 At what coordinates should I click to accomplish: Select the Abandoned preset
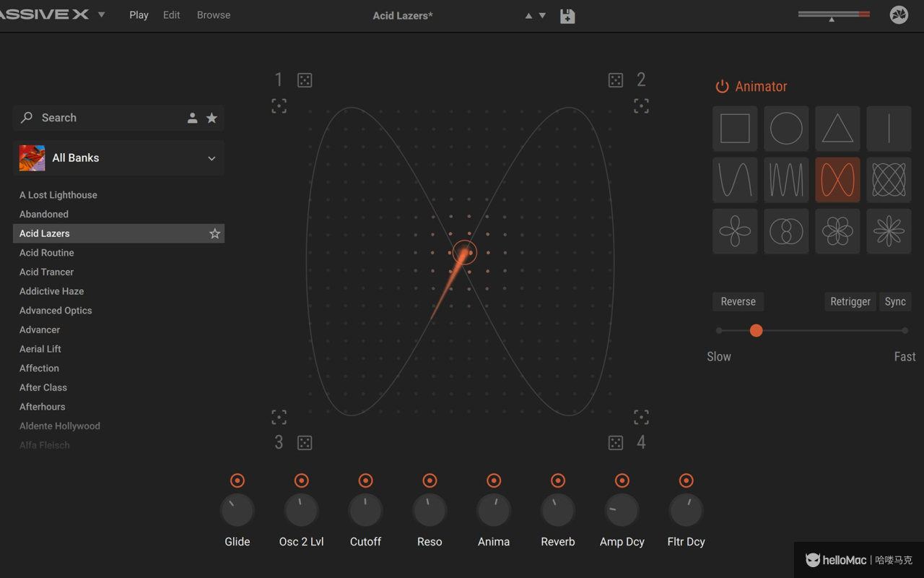point(118,214)
